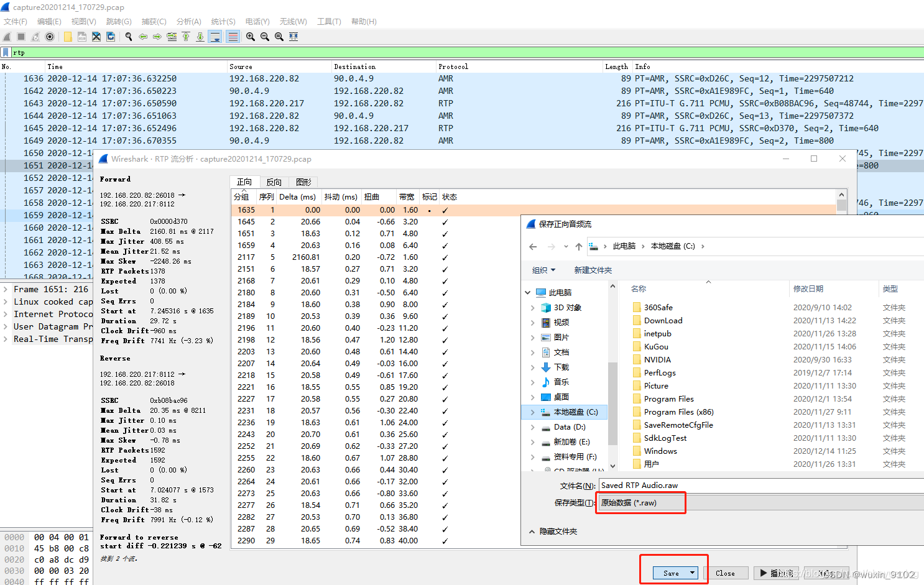Click the Close button in RTP analysis
This screenshot has width=924, height=585.
726,573
